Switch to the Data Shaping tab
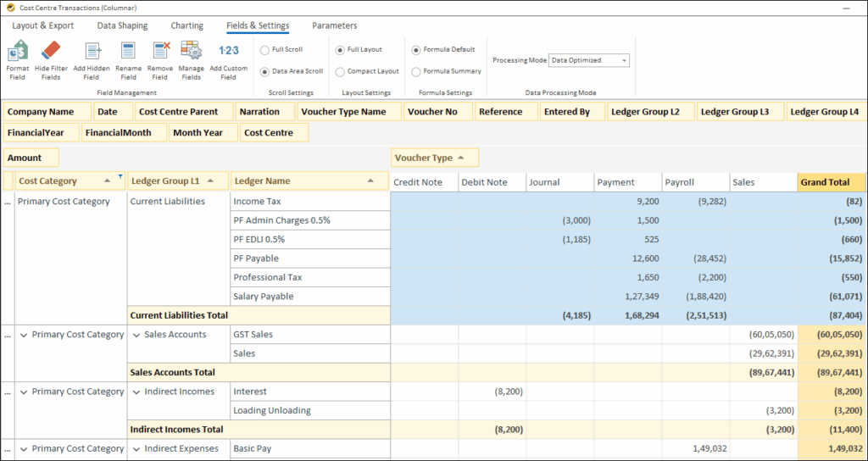This screenshot has width=868, height=461. click(x=122, y=25)
